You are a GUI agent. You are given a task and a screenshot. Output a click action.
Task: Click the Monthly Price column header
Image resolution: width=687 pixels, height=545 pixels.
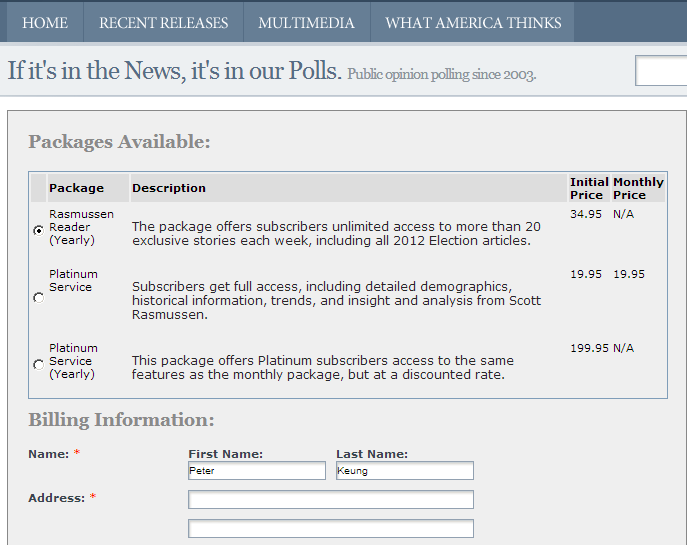tap(638, 188)
